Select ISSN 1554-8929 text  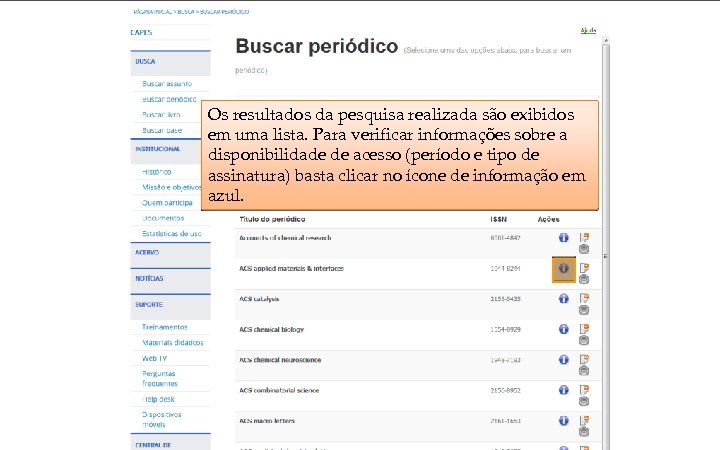pos(505,329)
